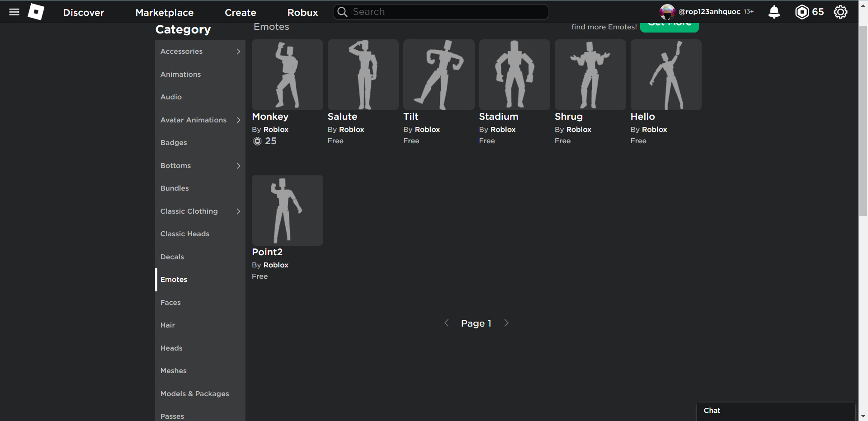
Task: Click the Robux coin beside Monkey price
Action: coord(257,141)
